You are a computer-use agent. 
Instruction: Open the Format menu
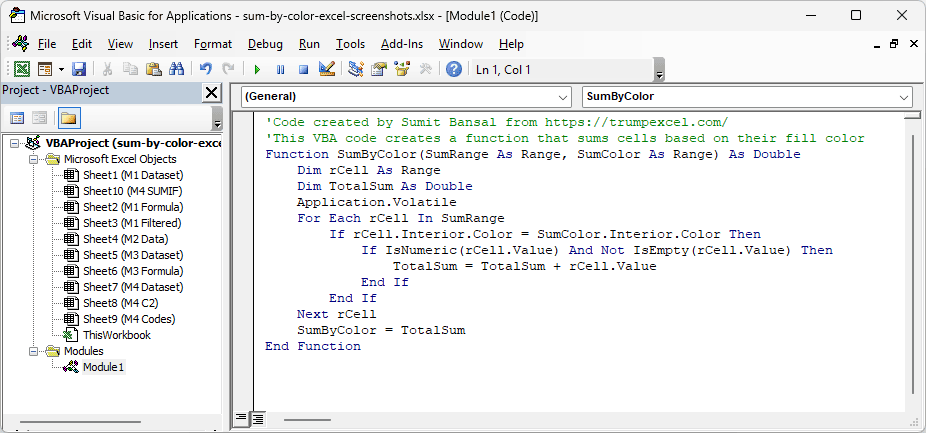213,44
